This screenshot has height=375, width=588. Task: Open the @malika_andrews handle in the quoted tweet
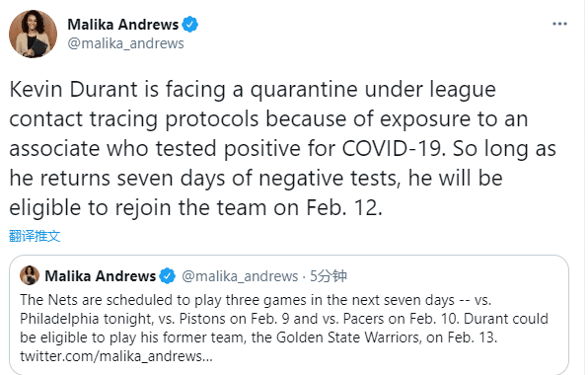(x=240, y=276)
